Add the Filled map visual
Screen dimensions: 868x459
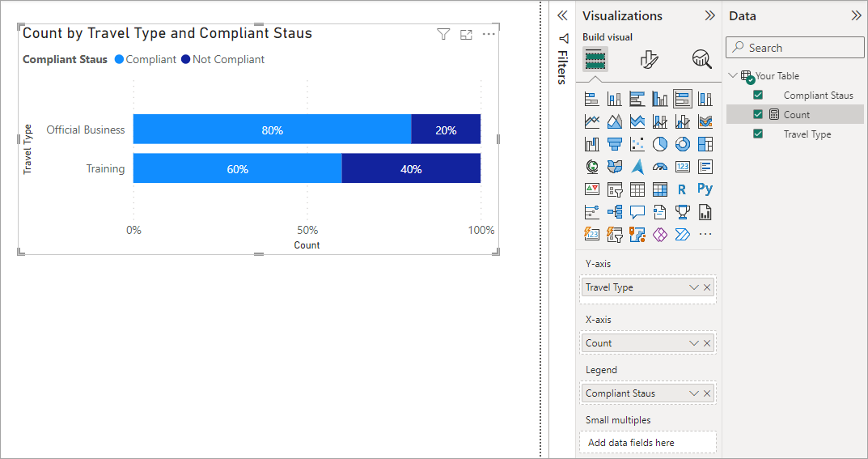click(x=615, y=166)
